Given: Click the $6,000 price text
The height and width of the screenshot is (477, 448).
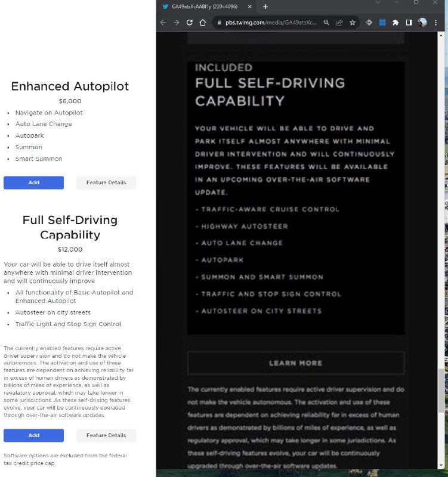Looking at the screenshot, I should pyautogui.click(x=70, y=101).
